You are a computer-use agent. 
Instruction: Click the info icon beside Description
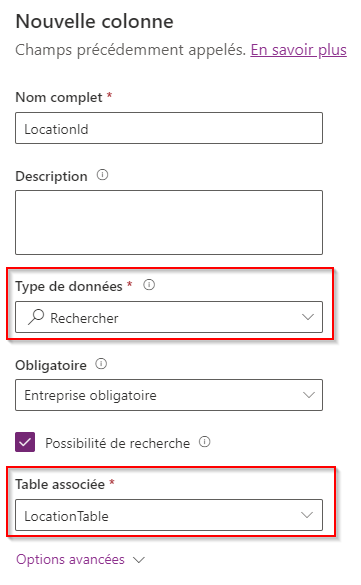(x=103, y=175)
